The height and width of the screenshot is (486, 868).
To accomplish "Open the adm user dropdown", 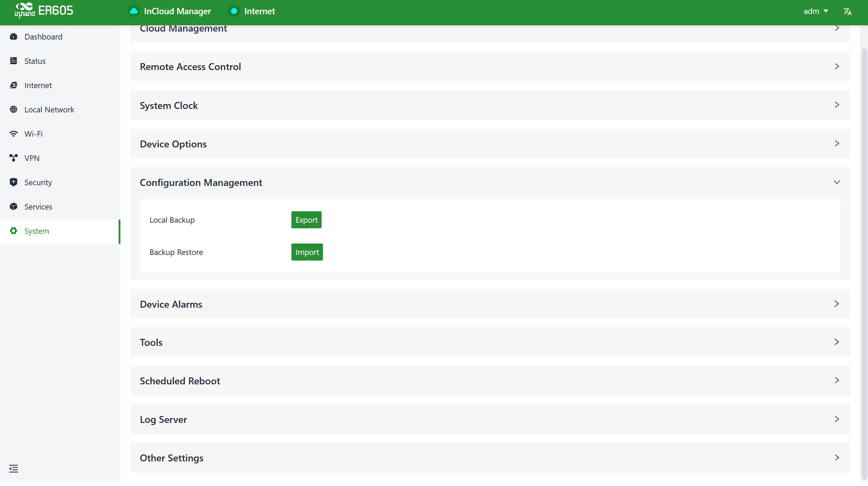I will [x=816, y=11].
